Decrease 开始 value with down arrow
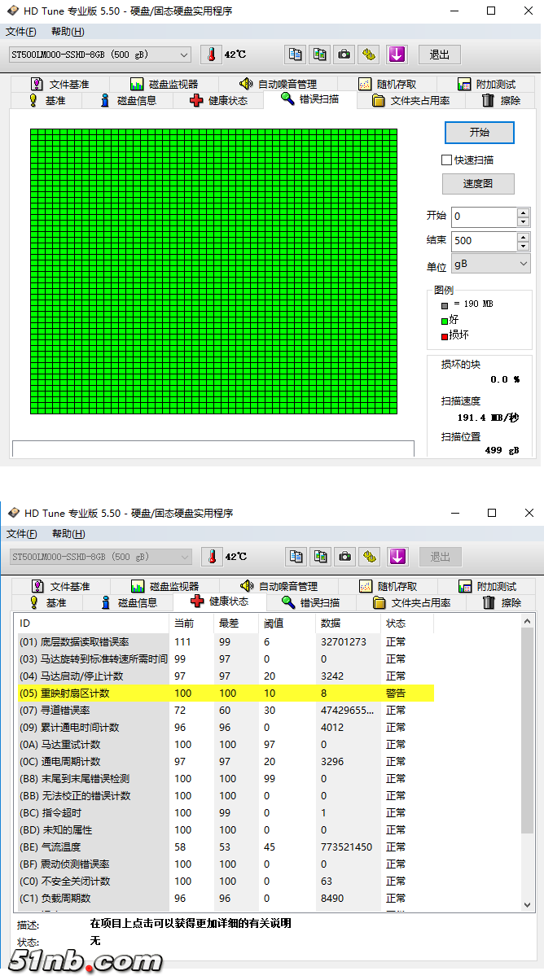Viewport: 544px width, 980px height. click(x=523, y=221)
